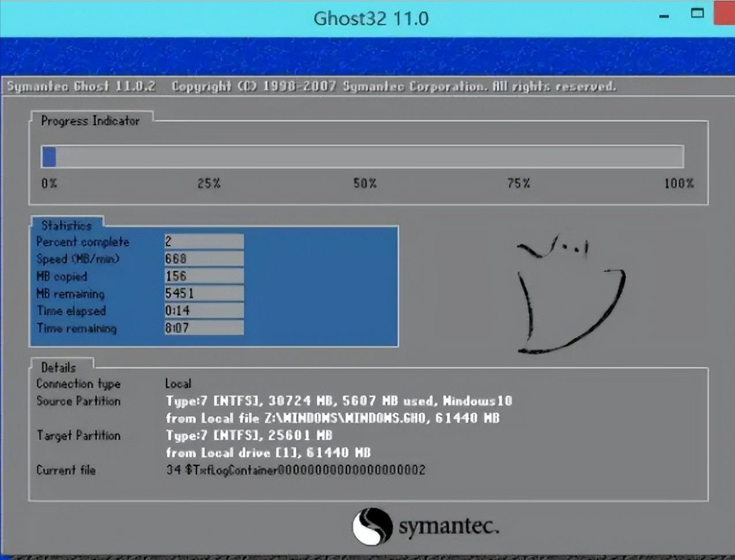Click the Current file label

point(66,470)
